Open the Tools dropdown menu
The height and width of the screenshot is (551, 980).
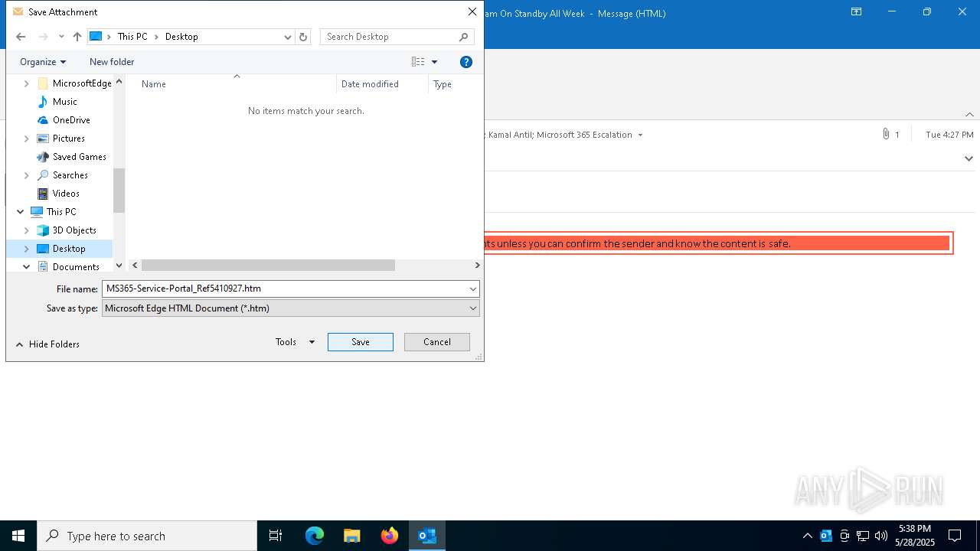[295, 342]
